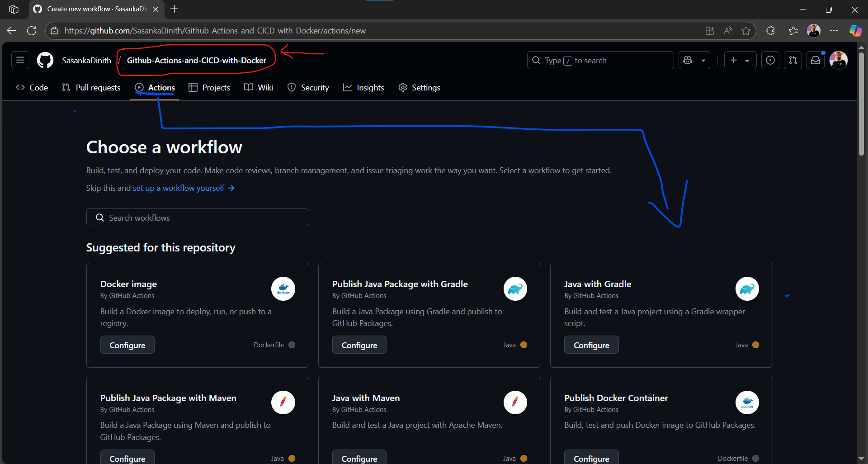
Task: Click the scrollbar down arrow
Action: (861, 459)
